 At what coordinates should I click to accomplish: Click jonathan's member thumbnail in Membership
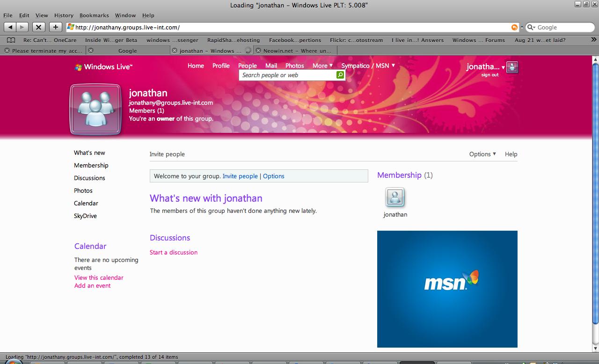click(x=395, y=197)
